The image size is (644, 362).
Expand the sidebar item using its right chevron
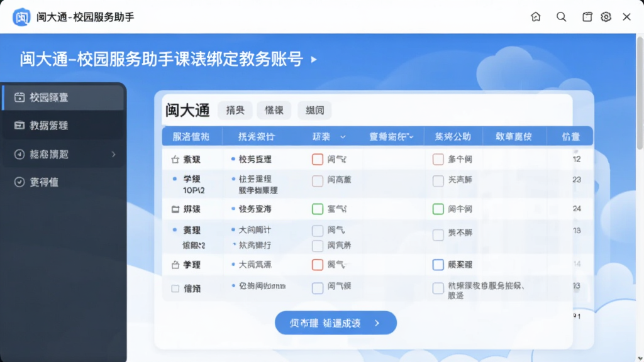pyautogui.click(x=114, y=155)
